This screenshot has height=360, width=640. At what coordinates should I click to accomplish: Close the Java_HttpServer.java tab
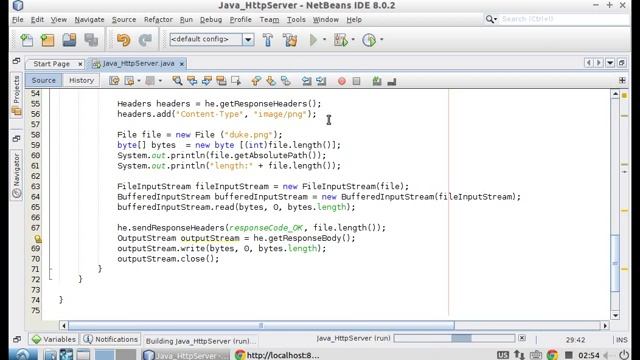[182, 64]
